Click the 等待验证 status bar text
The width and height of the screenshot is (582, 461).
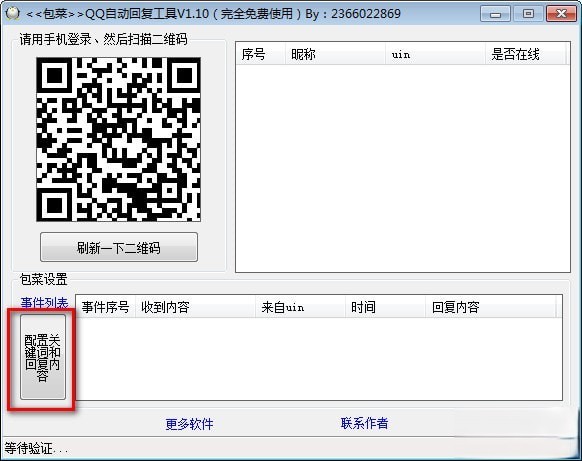[36, 448]
